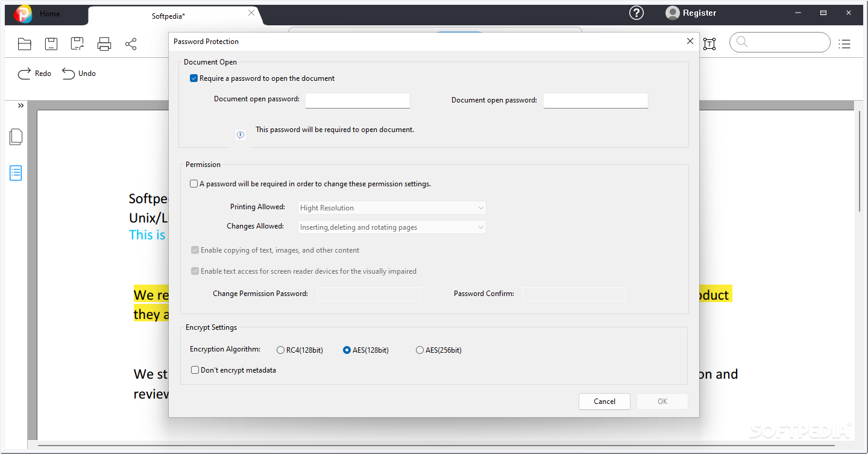
Task: Click the Register user avatar
Action: pyautogui.click(x=673, y=13)
